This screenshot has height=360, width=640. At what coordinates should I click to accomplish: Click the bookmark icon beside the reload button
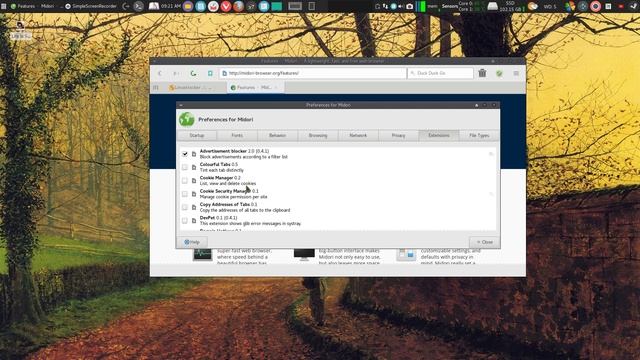(210, 73)
